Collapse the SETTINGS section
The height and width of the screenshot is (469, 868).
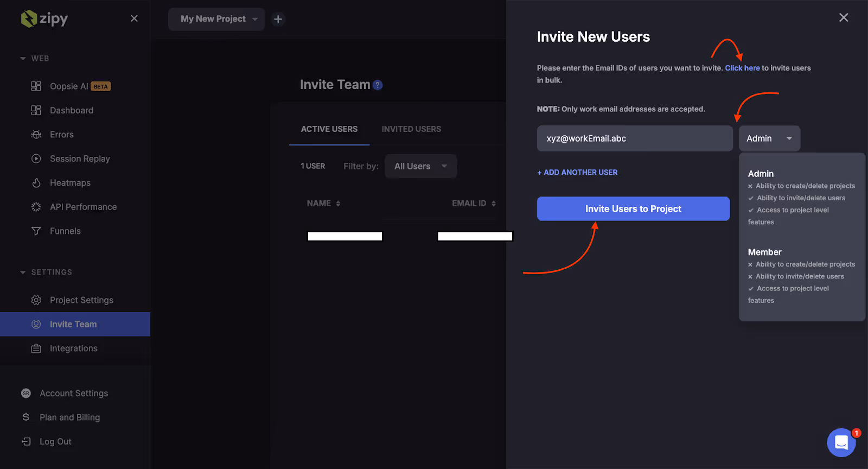[x=23, y=272]
